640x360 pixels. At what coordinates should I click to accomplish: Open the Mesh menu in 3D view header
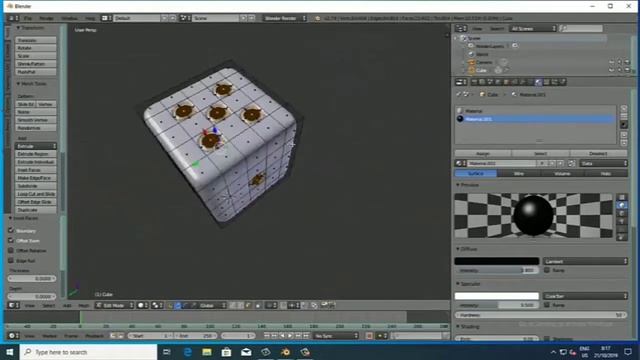(84, 305)
